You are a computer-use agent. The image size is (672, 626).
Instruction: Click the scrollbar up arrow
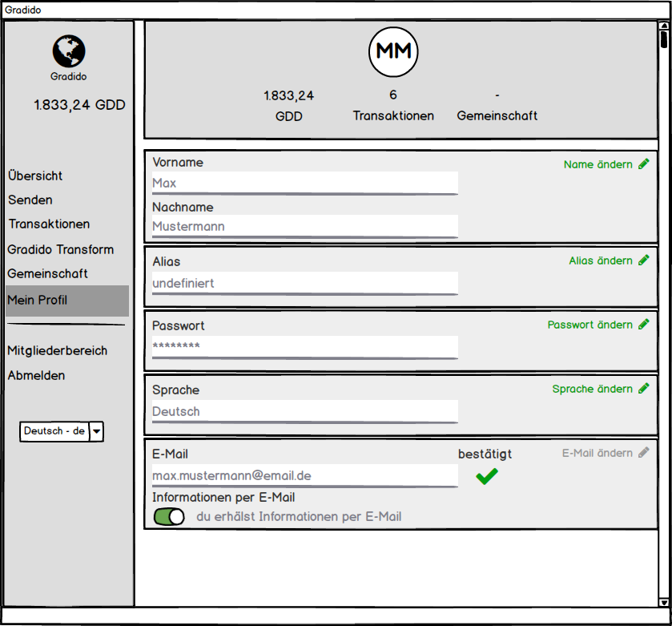pos(663,26)
